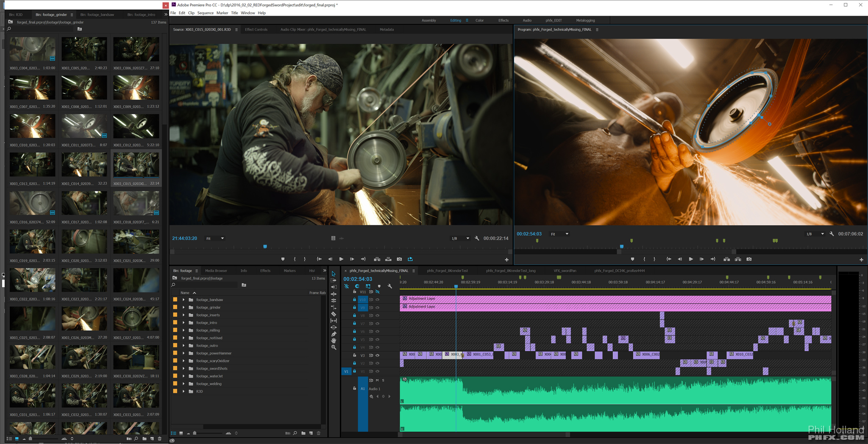Screen dimensions: 868x444
Task: Open the Sequence menu
Action: click(205, 13)
